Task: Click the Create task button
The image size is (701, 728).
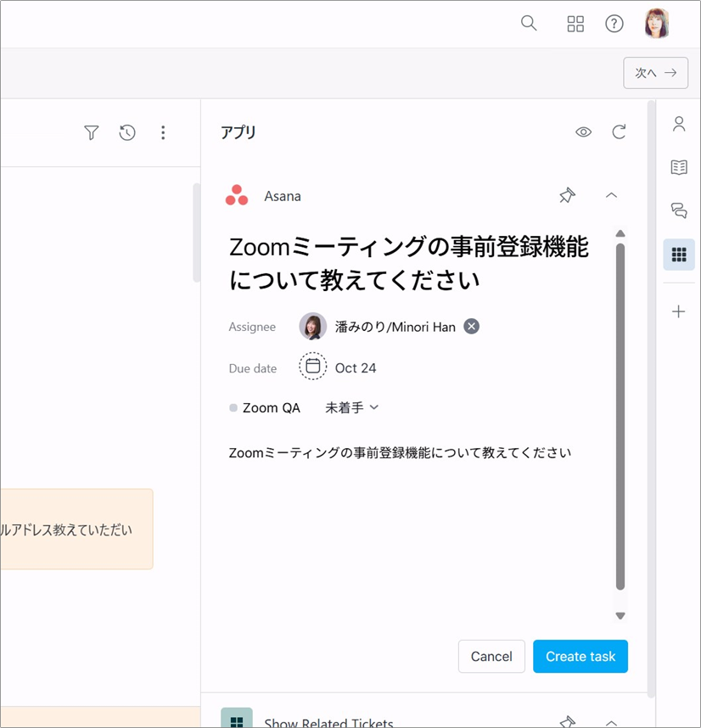Action: 580,656
